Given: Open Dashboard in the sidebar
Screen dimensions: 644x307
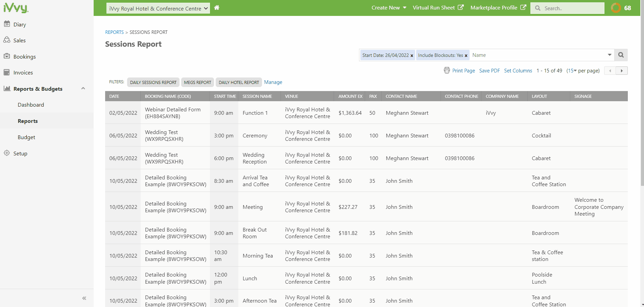Looking at the screenshot, I should pos(31,105).
